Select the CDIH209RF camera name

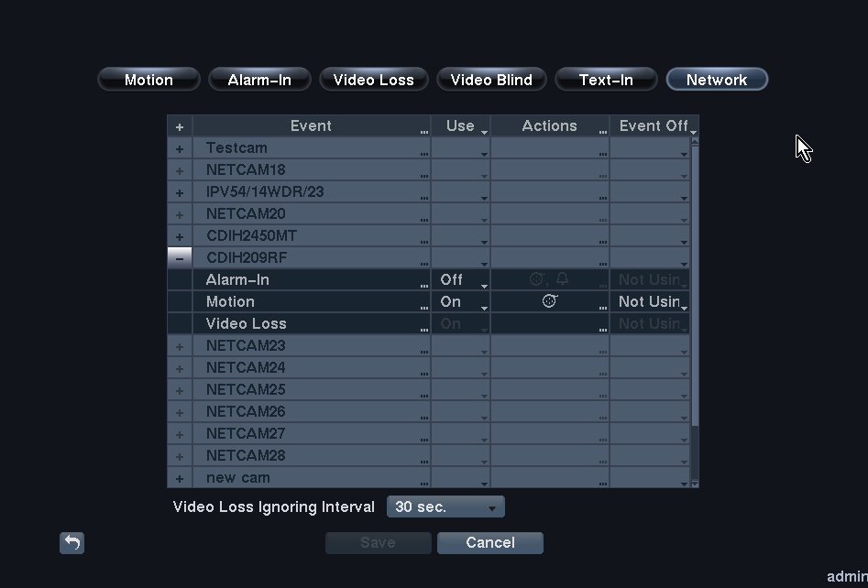[x=247, y=257]
